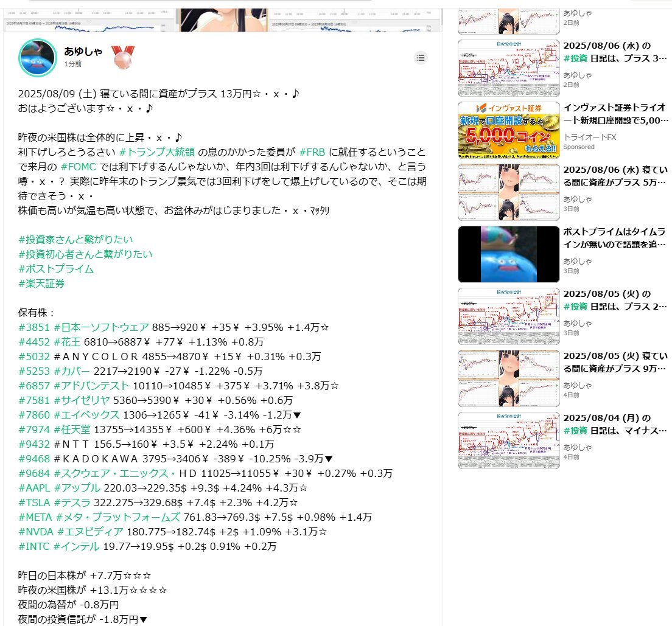
Task: Open the #テスラ tag
Action: point(72,503)
